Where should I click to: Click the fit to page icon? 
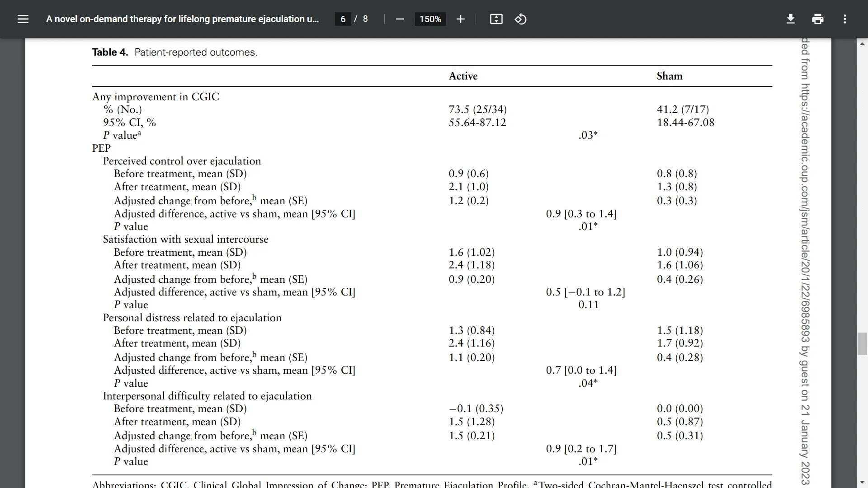click(496, 19)
